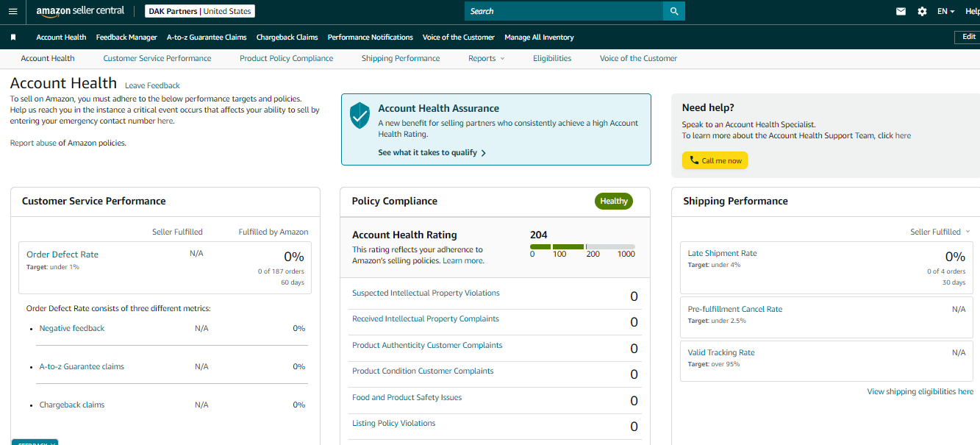Click the Fulfilled by Amazon column header
980x445 pixels.
click(x=273, y=232)
